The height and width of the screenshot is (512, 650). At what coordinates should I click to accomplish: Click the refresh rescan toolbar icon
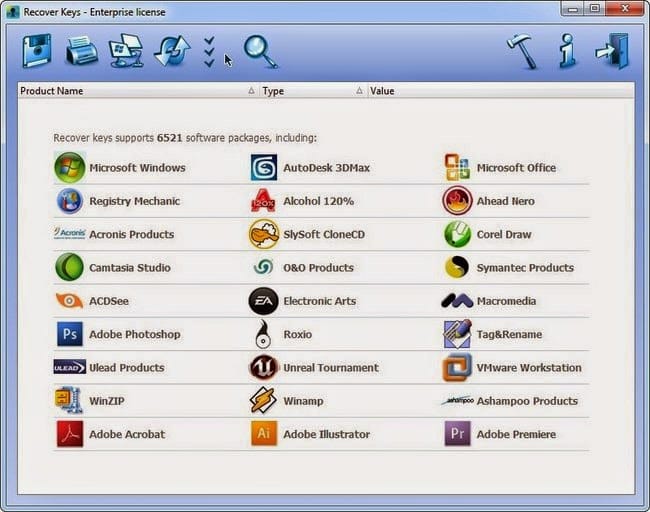point(172,51)
